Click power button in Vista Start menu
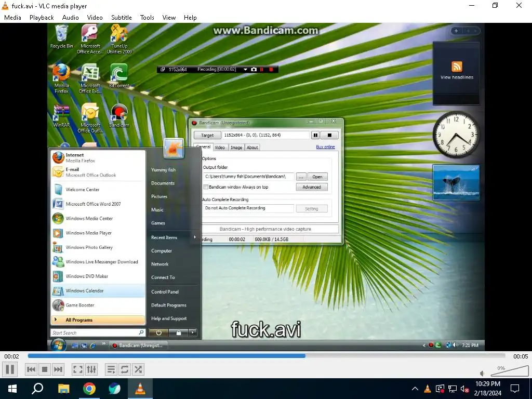The image size is (532, 399). [x=158, y=332]
